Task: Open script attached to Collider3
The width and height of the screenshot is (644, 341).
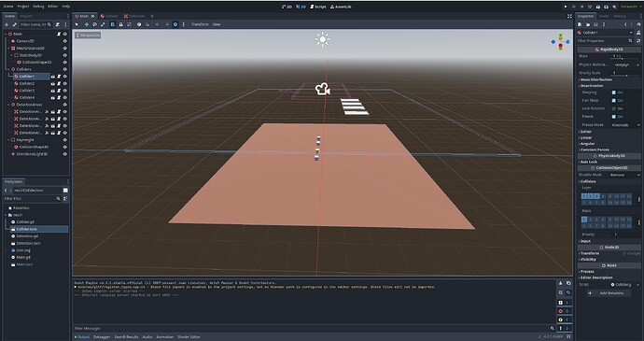Action: pos(59,91)
